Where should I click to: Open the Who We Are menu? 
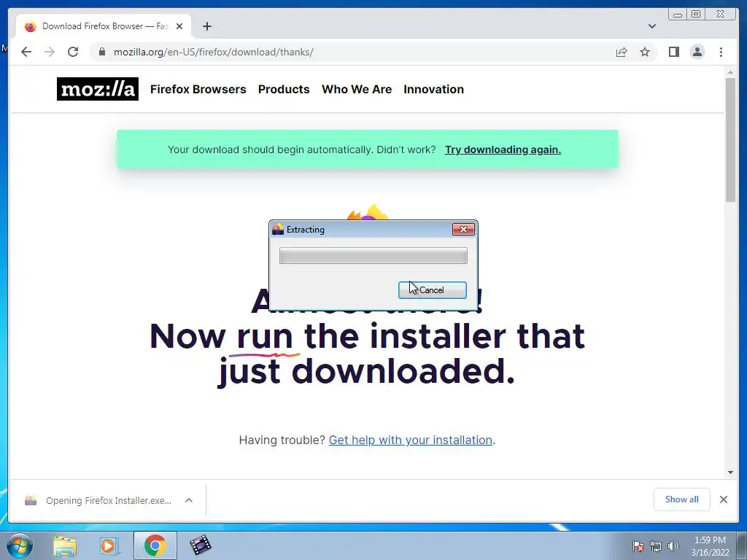pos(357,89)
